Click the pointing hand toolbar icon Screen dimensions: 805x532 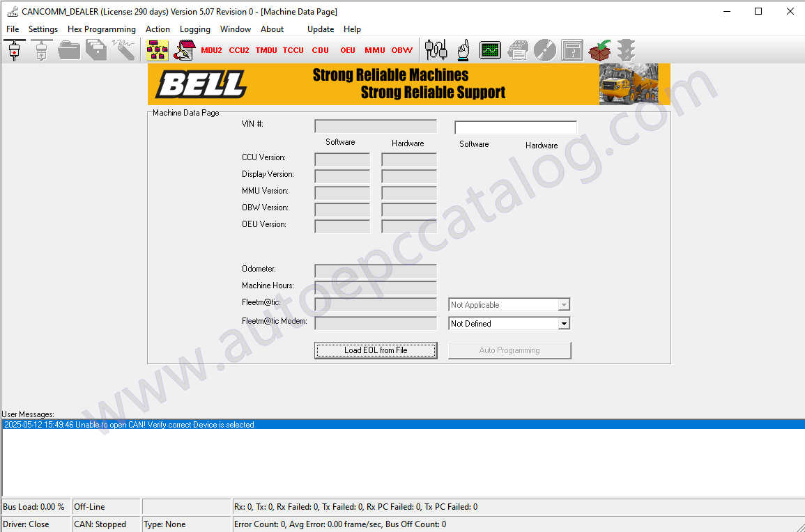463,50
